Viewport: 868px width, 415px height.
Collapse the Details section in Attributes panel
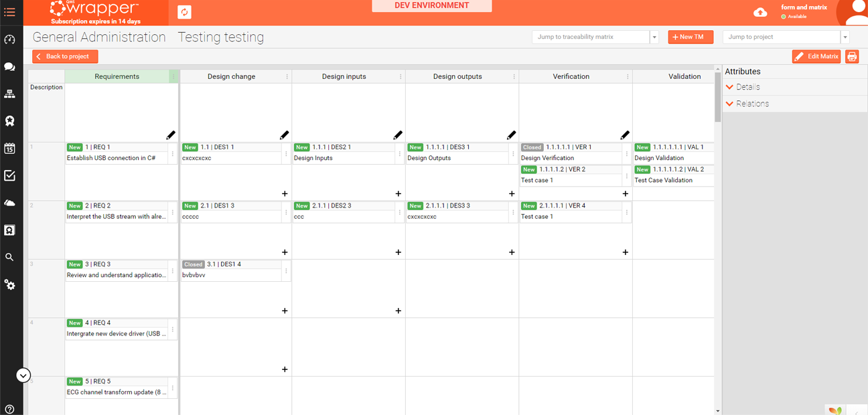click(x=729, y=86)
